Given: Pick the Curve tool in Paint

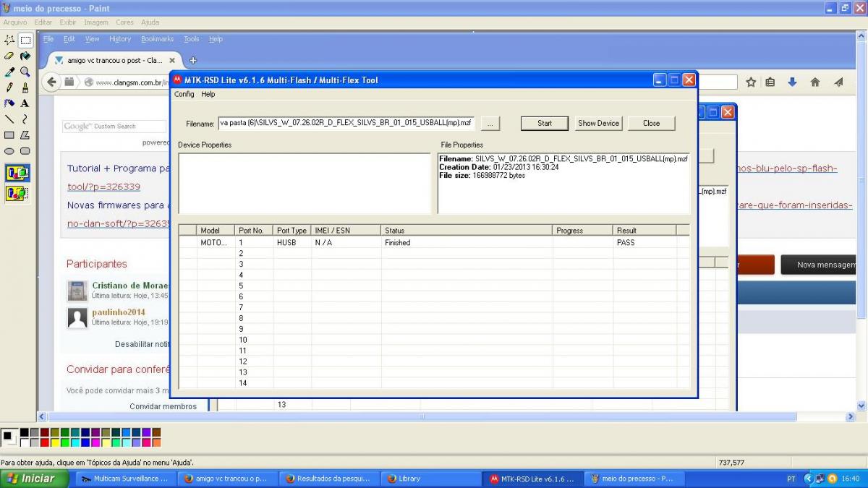Looking at the screenshot, I should [25, 119].
